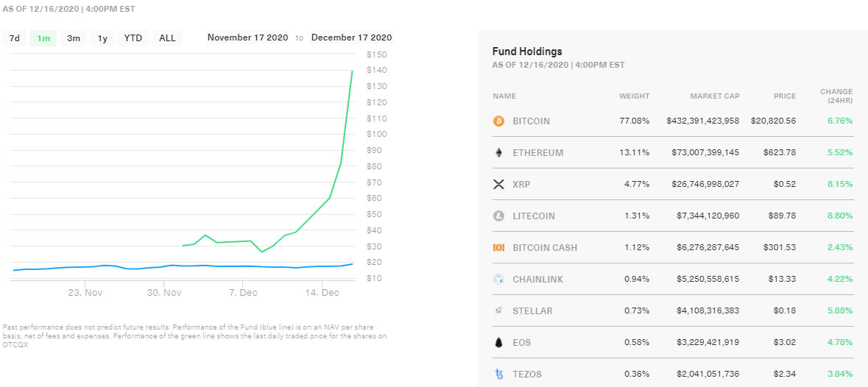Viewport: 868px width, 387px height.
Task: Click Bitcoin price $20,820.56
Action: 773,121
